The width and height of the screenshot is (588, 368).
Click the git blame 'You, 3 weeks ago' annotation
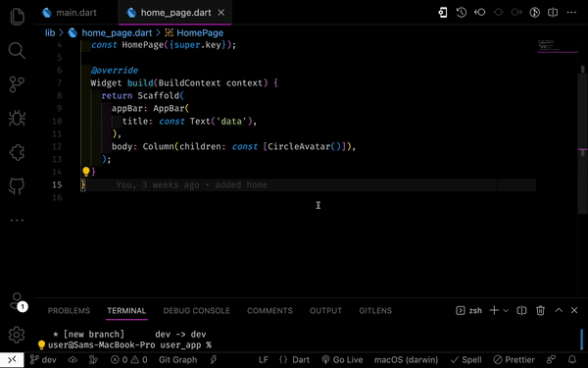point(191,184)
